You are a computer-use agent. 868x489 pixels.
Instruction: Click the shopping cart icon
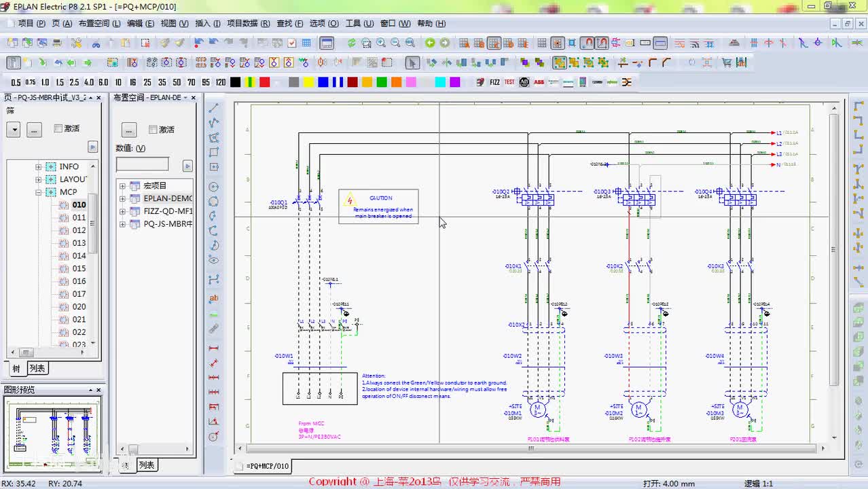727,62
